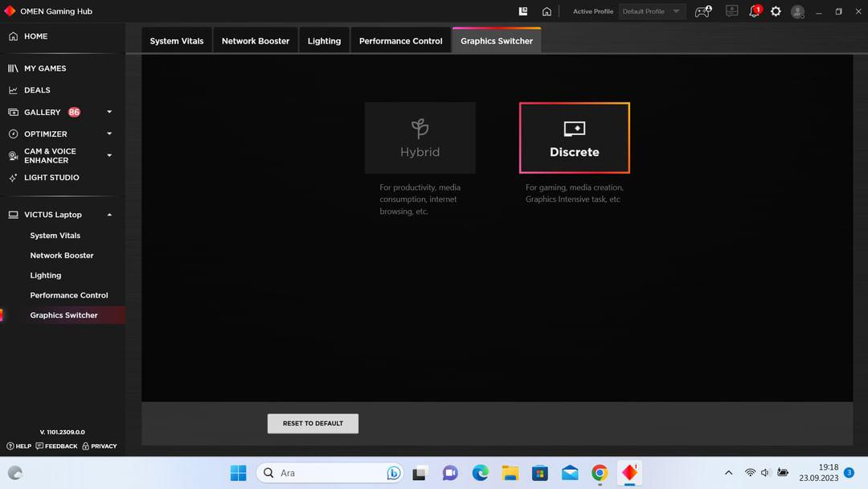This screenshot has height=489, width=868.
Task: Open Gallery in the sidebar
Action: coord(42,112)
